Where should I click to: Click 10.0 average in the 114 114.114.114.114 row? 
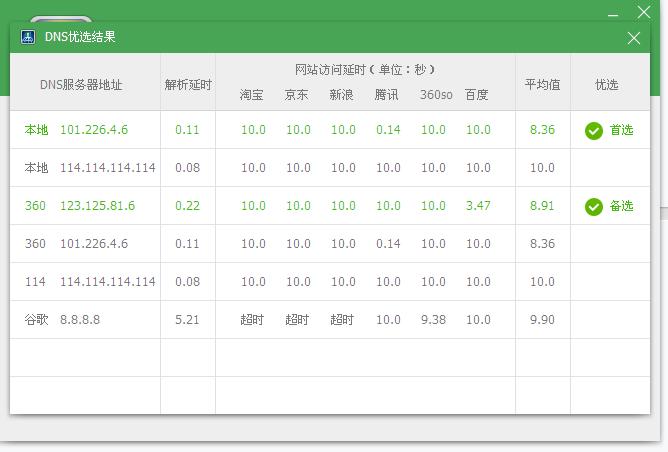(542, 281)
